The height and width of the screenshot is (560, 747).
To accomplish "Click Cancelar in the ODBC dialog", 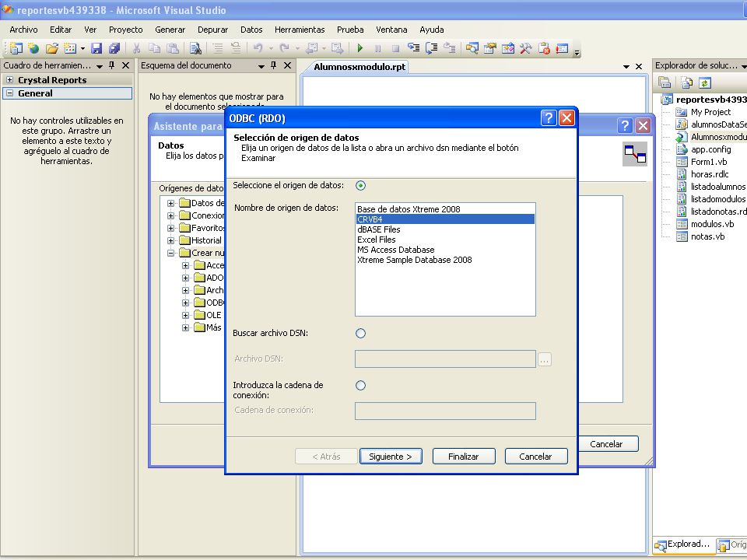I will click(536, 457).
